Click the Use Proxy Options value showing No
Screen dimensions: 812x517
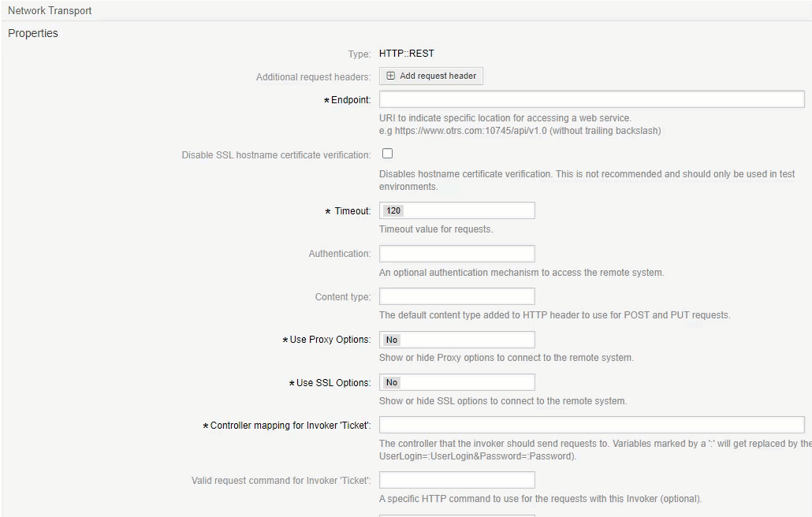390,340
